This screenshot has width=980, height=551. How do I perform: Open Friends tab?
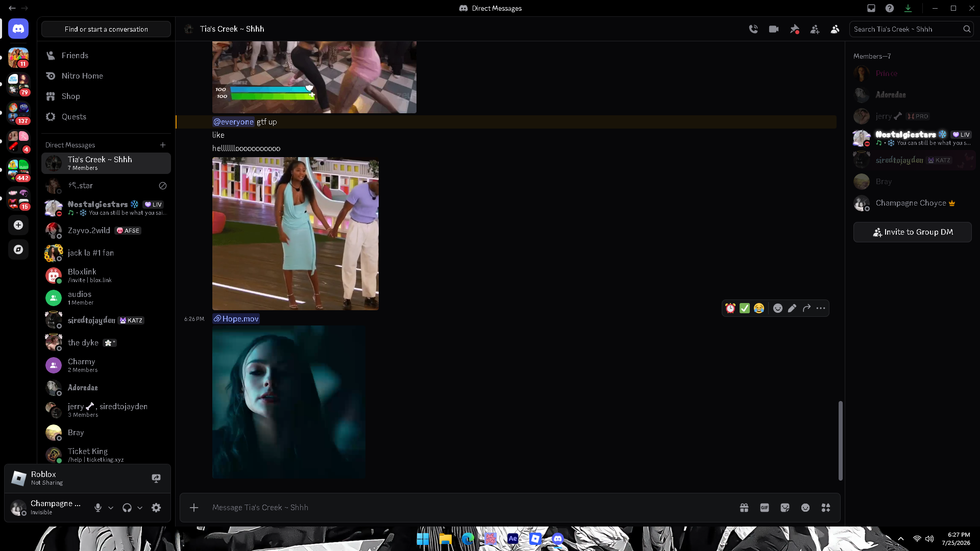pos(106,56)
